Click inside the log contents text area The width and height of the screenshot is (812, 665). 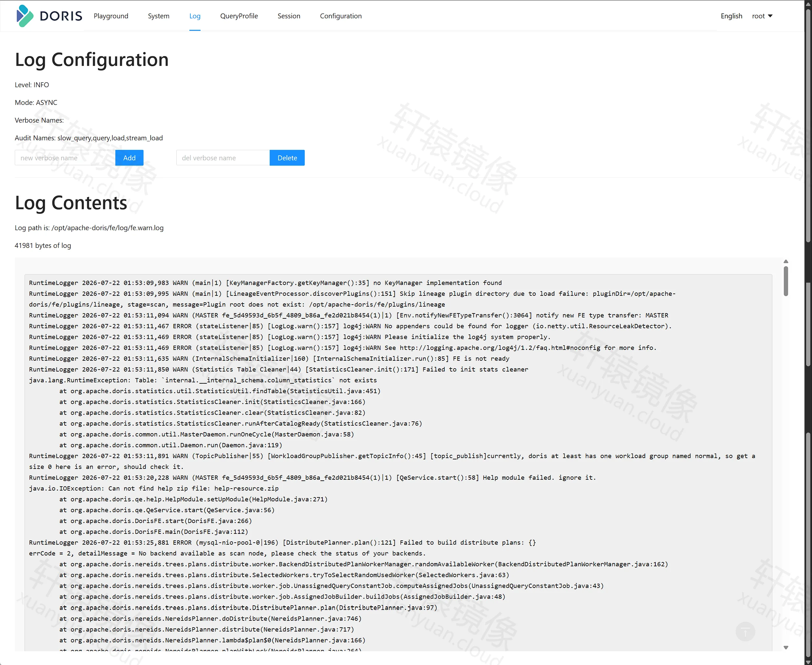(398, 460)
